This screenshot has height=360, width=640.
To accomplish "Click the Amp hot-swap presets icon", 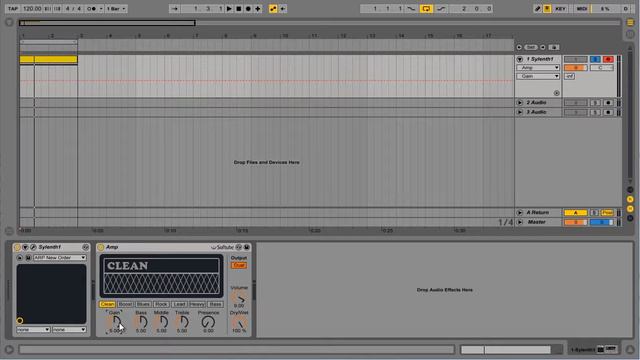I will pyautogui.click(x=239, y=247).
